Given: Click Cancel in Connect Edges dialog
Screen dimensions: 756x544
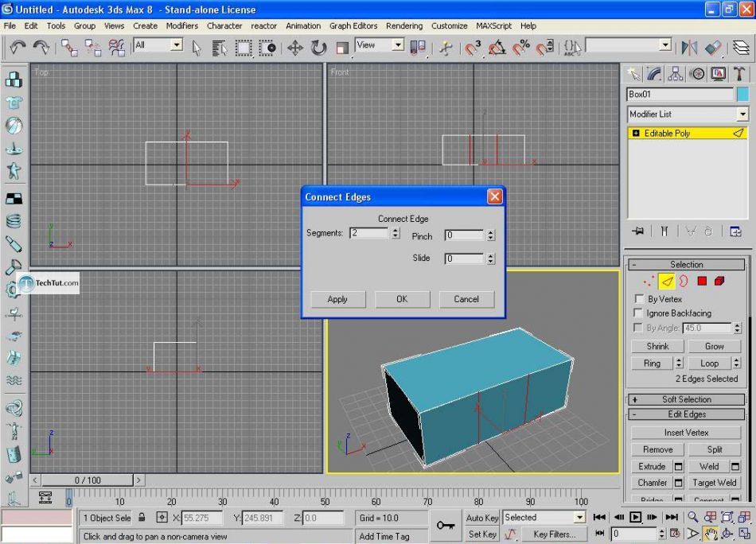Looking at the screenshot, I should pyautogui.click(x=466, y=299).
